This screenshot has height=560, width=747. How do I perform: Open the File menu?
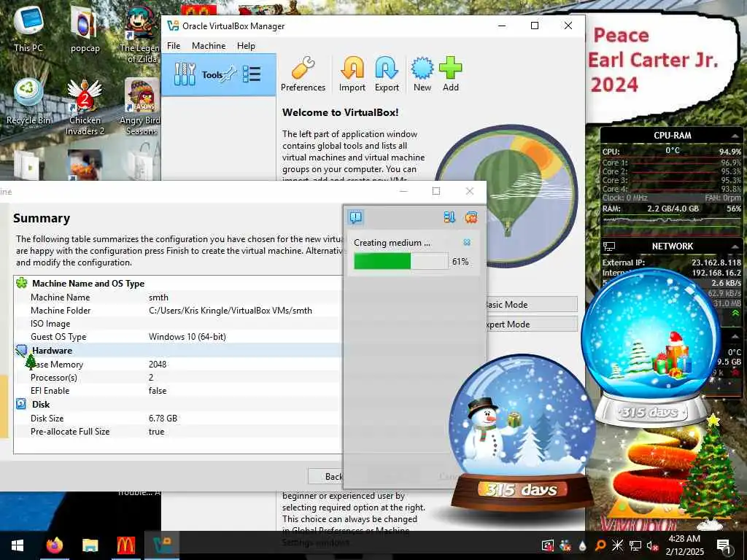pos(174,46)
